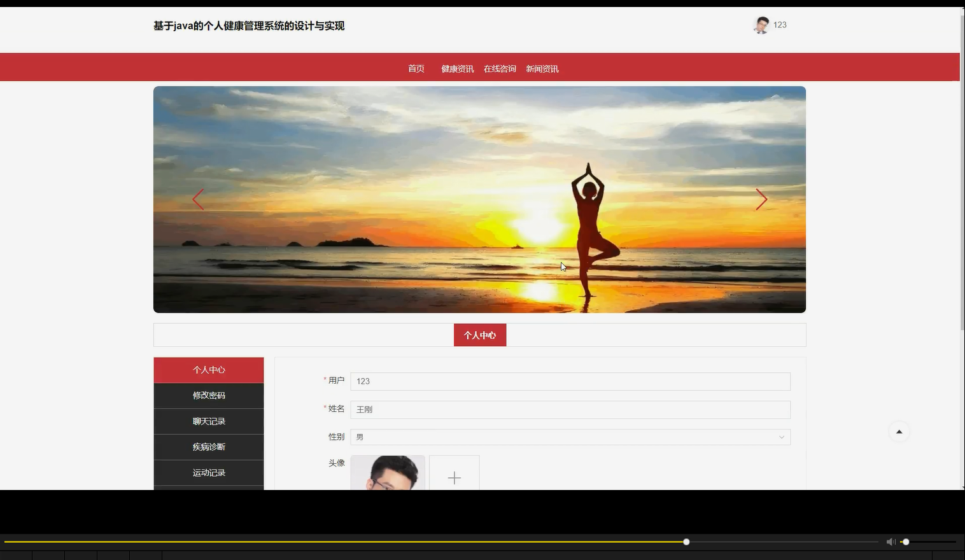Adjust the volume slider knob
Viewport: 965px width, 560px height.
tap(906, 542)
